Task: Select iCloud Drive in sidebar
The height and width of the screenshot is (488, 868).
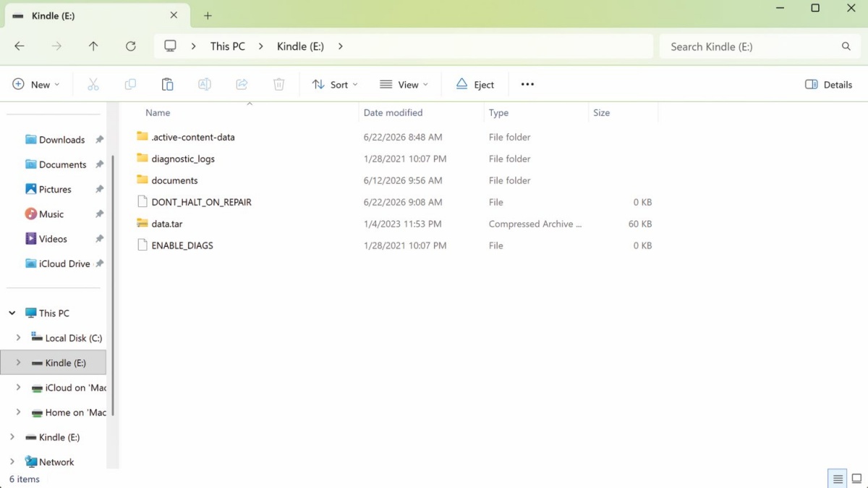Action: pyautogui.click(x=64, y=264)
